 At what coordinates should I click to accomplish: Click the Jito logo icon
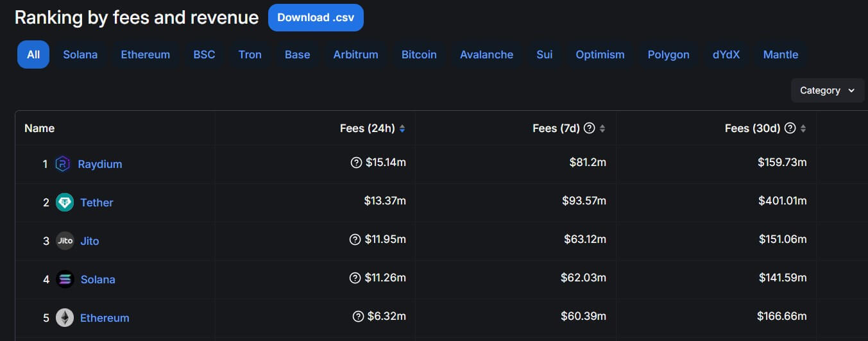65,241
